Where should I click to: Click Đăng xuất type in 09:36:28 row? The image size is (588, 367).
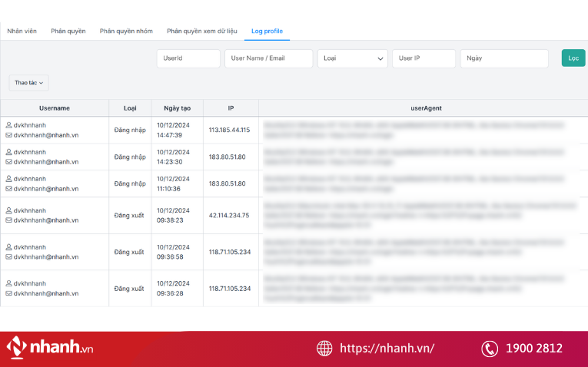[x=129, y=289]
